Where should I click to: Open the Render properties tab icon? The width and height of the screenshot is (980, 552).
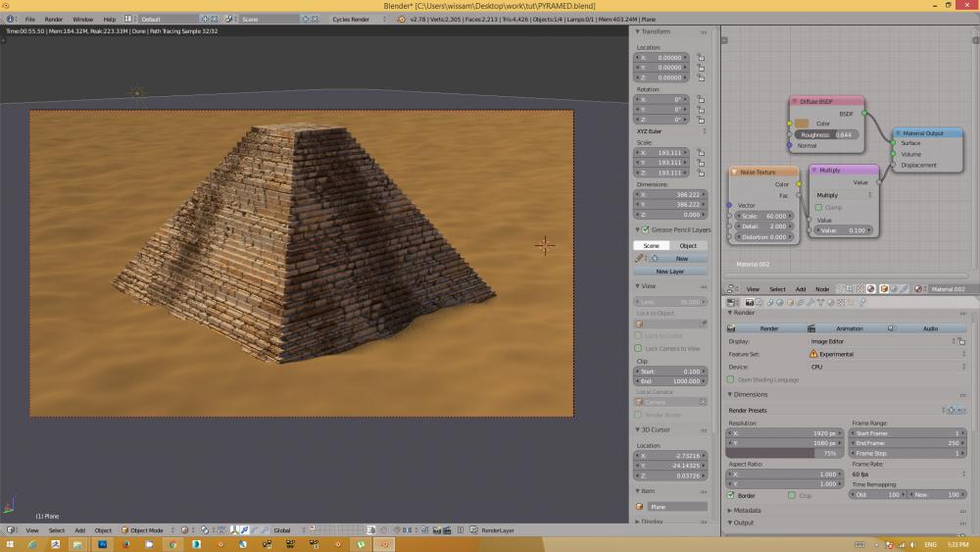(x=750, y=302)
